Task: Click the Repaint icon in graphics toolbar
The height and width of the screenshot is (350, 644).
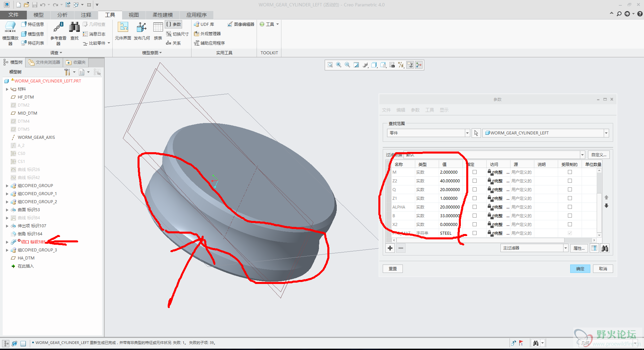Action: point(356,65)
